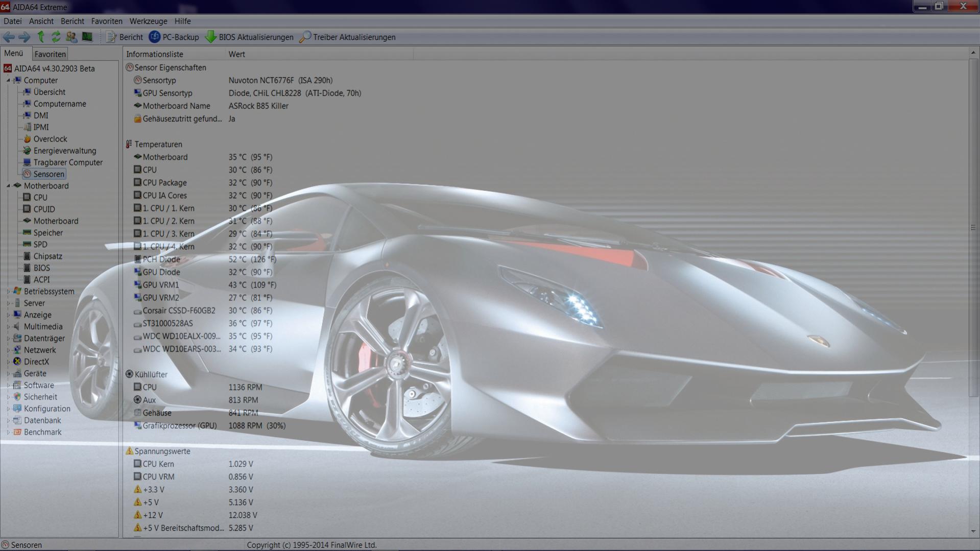Select Speicher in the tree
The image size is (980, 551).
click(x=48, y=233)
